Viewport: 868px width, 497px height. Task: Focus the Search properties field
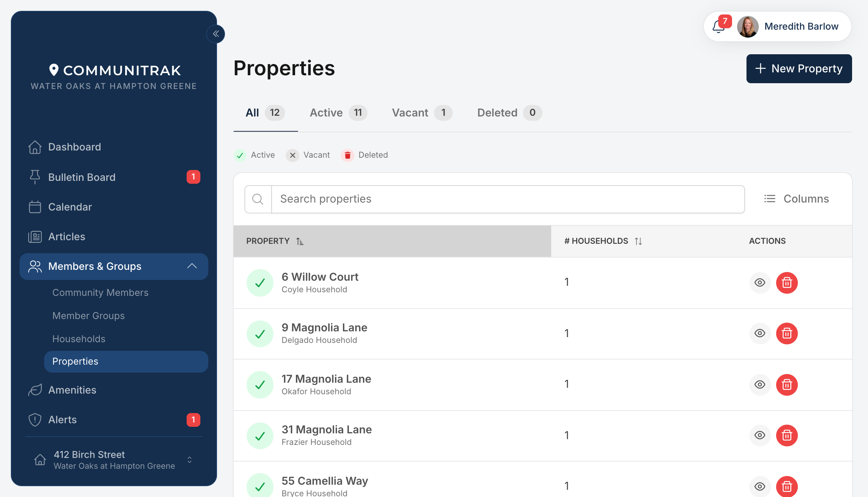[508, 199]
